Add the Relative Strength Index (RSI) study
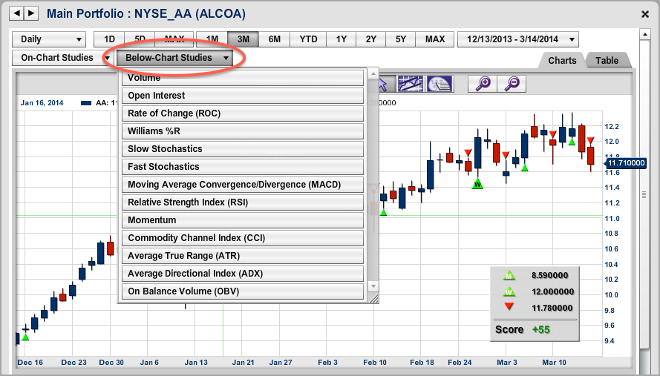This screenshot has width=660, height=376. click(243, 202)
